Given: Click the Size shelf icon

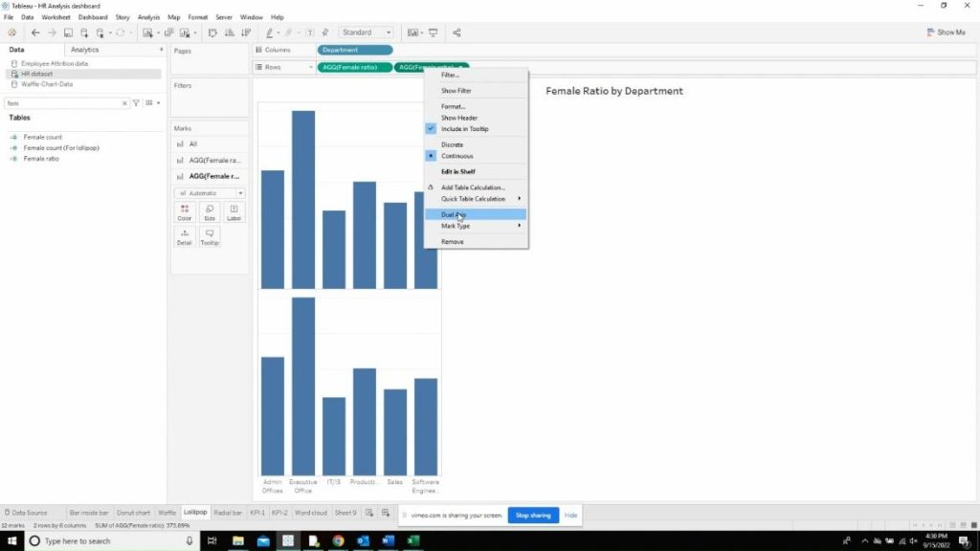Looking at the screenshot, I should coord(210,212).
